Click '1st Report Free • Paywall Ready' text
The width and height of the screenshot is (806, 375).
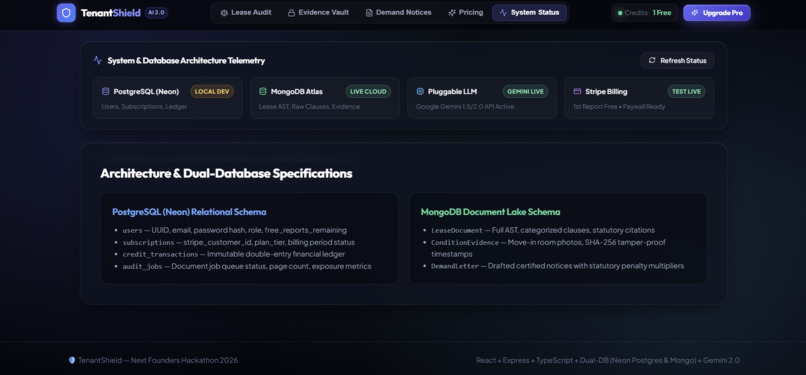(x=619, y=107)
